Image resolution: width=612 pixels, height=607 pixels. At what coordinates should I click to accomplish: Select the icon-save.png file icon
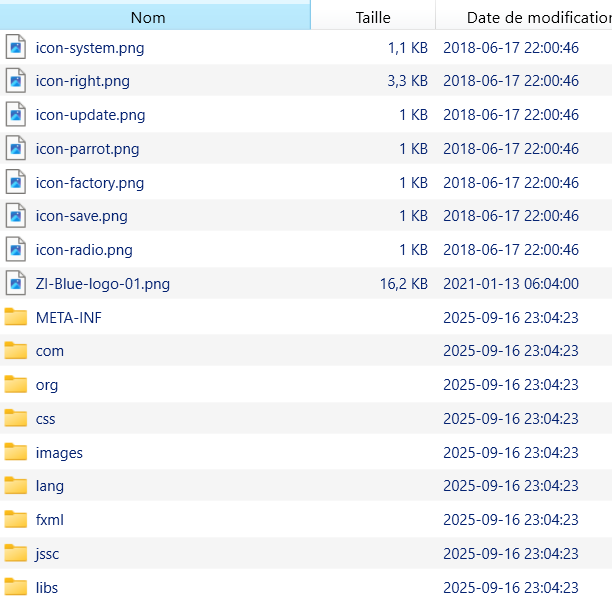click(x=15, y=216)
